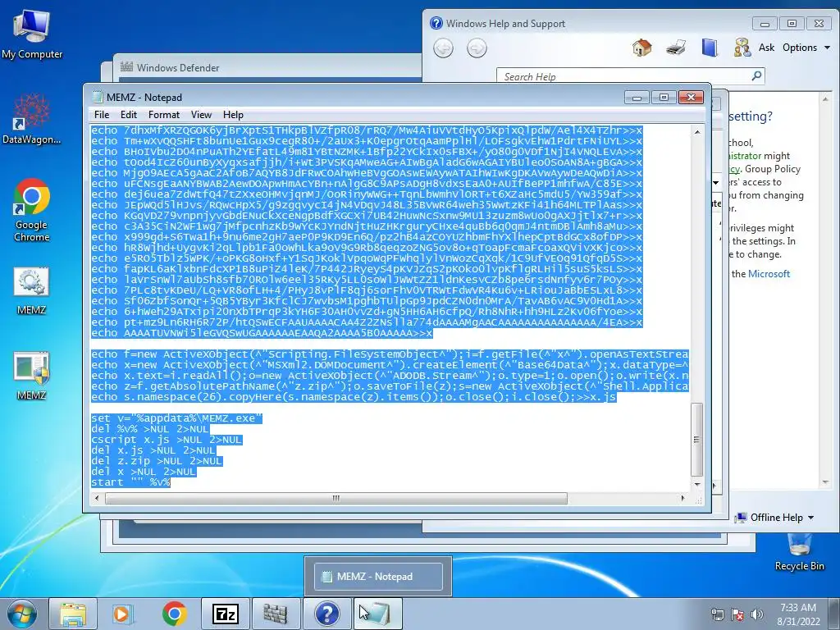Click Notepad horizontal scroll right arrow
The image size is (840, 630).
point(682,498)
